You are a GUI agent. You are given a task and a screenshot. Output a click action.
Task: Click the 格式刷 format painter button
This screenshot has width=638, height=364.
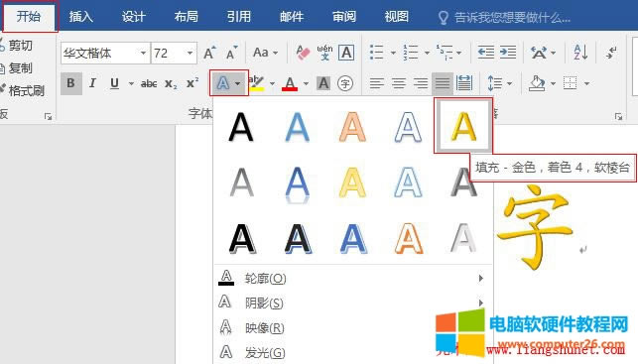(22, 90)
